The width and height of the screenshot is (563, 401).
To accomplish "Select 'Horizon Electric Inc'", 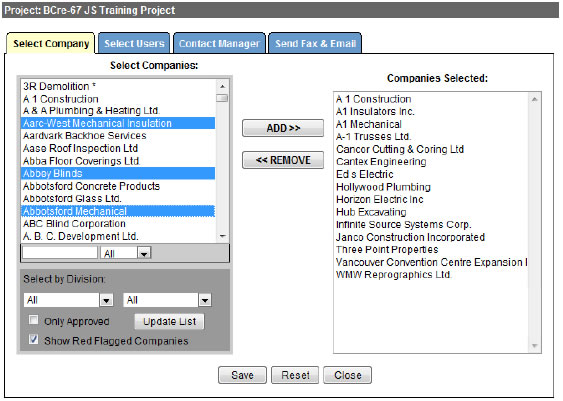I will point(431,199).
